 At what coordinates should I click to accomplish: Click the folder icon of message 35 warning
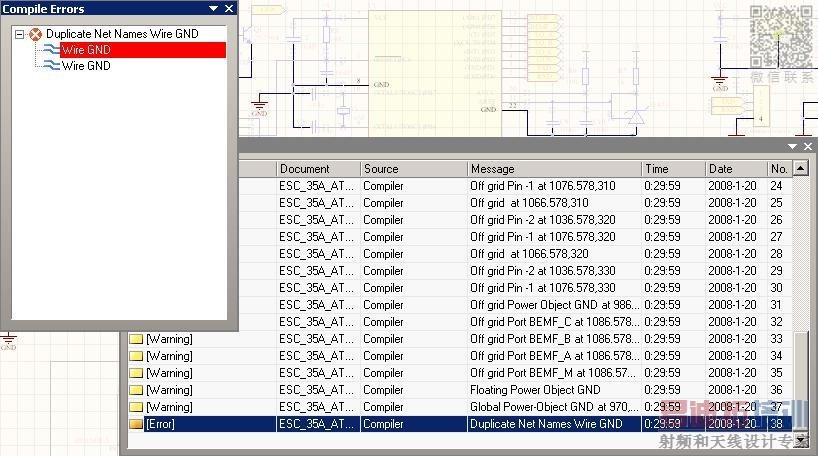[136, 373]
